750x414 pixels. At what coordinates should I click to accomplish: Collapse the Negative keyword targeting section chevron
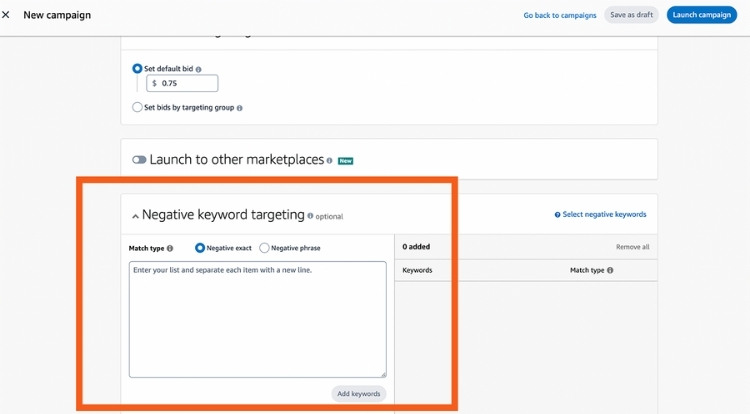click(x=135, y=217)
